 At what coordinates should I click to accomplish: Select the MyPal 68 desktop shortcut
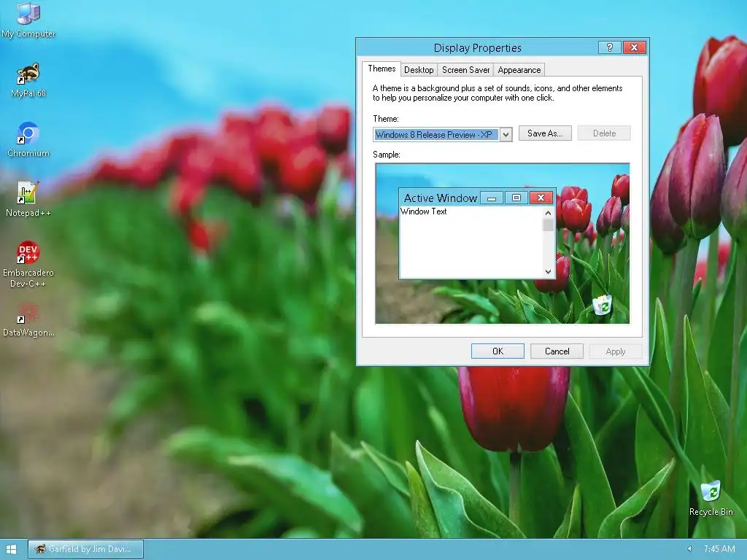28,80
